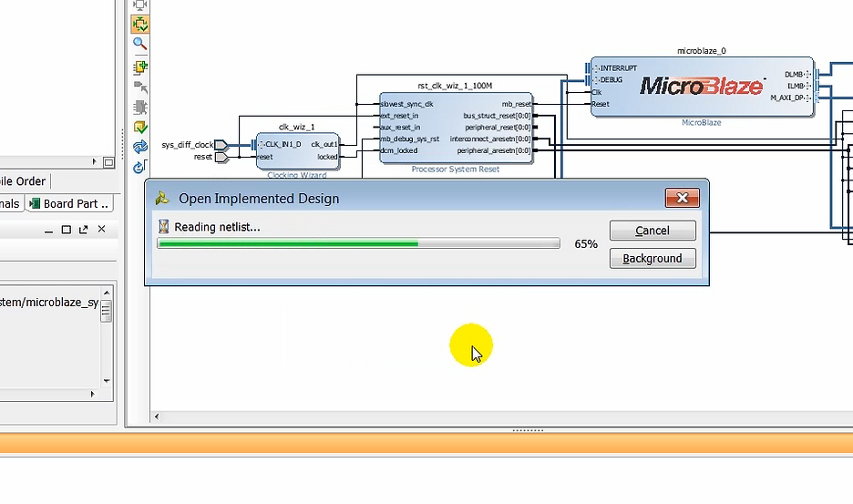Select the sys_diff_clock input port
853x504 pixels.
click(x=221, y=145)
